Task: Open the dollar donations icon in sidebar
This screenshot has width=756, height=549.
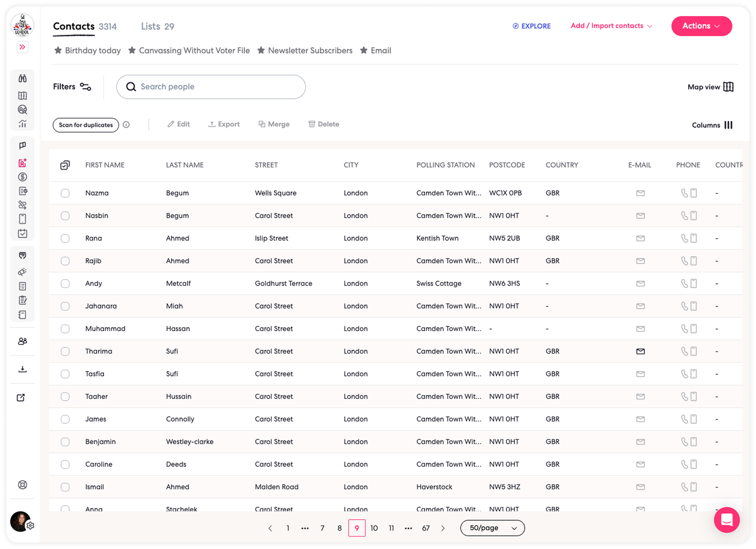Action: pos(22,177)
